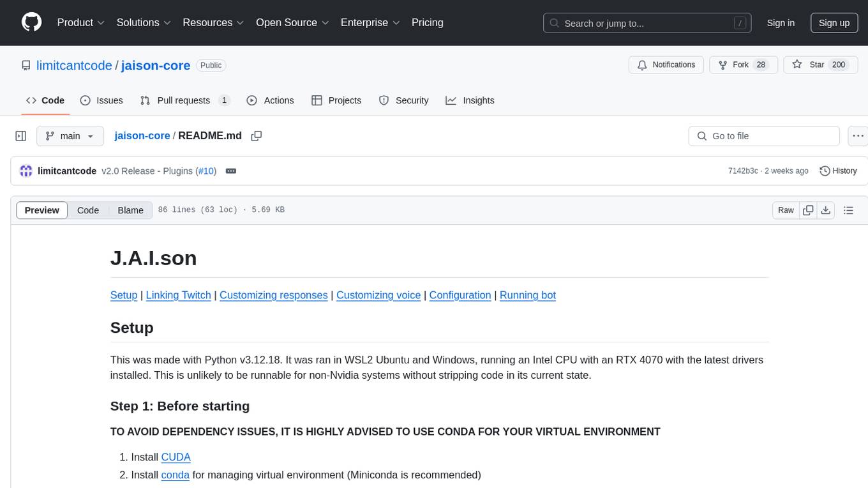Copy raw file contents
This screenshot has width=868, height=488.
pos(808,210)
